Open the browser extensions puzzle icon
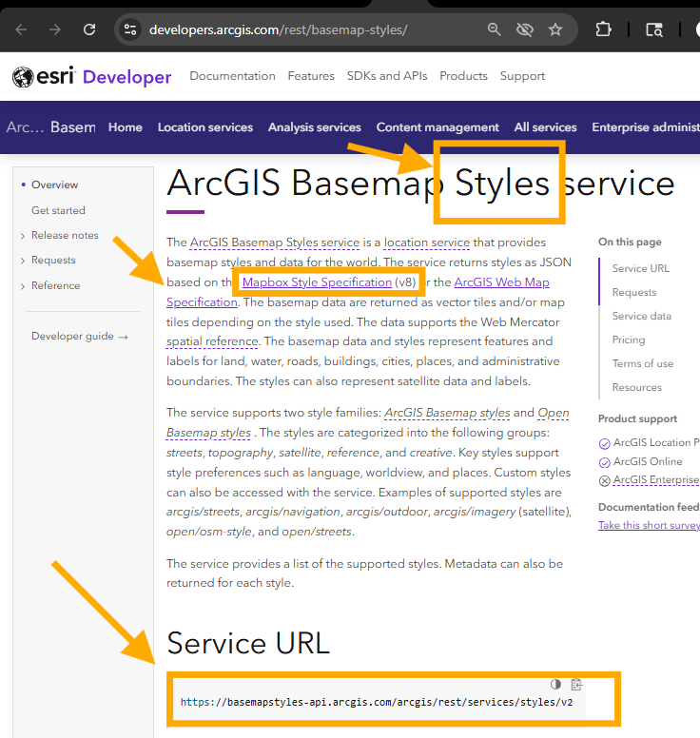Screen dimensions: 700x738 [x=603, y=30]
